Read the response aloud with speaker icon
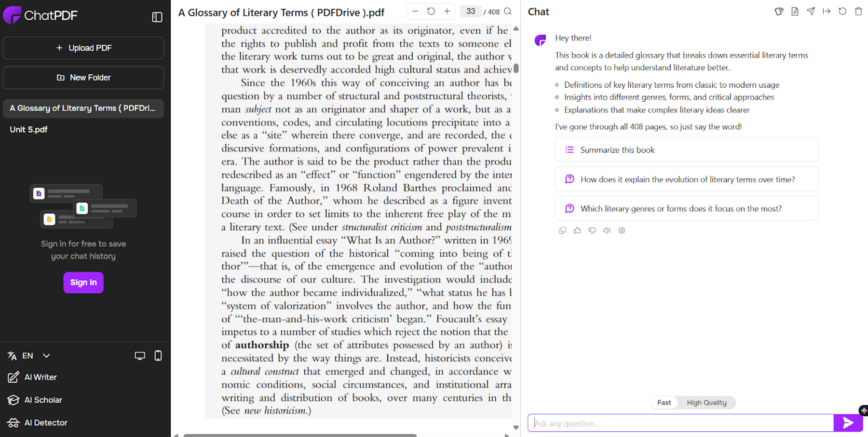The image size is (868, 437). click(607, 231)
